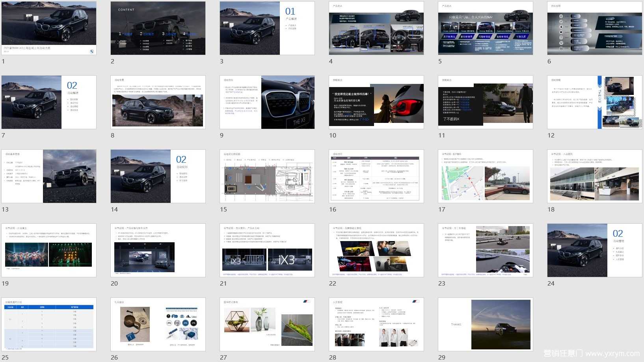
Task: Select slide 22 thumbnail
Action: pyautogui.click(x=376, y=250)
